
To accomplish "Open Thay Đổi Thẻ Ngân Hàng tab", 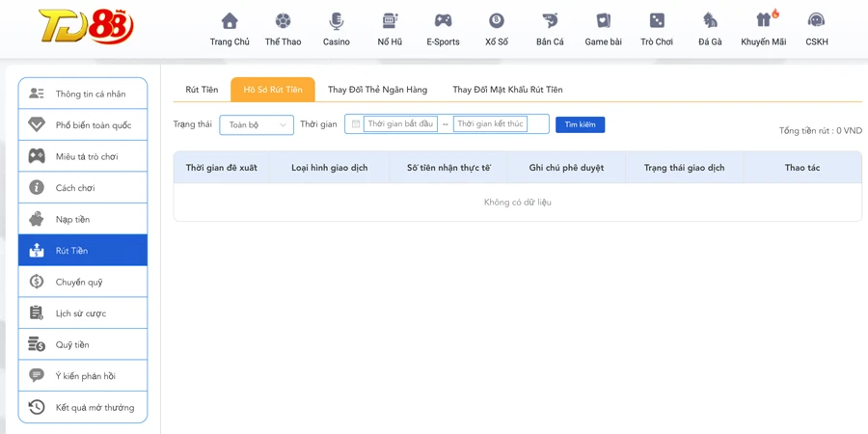I will tap(377, 90).
